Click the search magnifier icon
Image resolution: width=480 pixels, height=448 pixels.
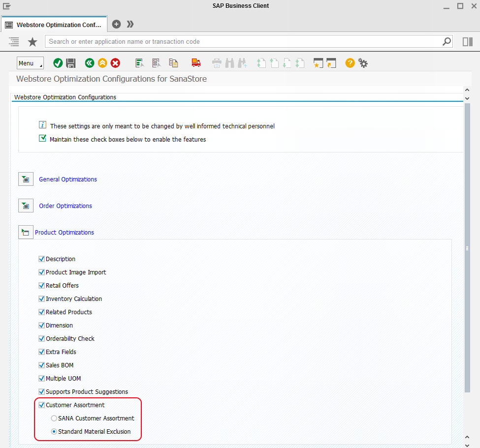pos(447,41)
